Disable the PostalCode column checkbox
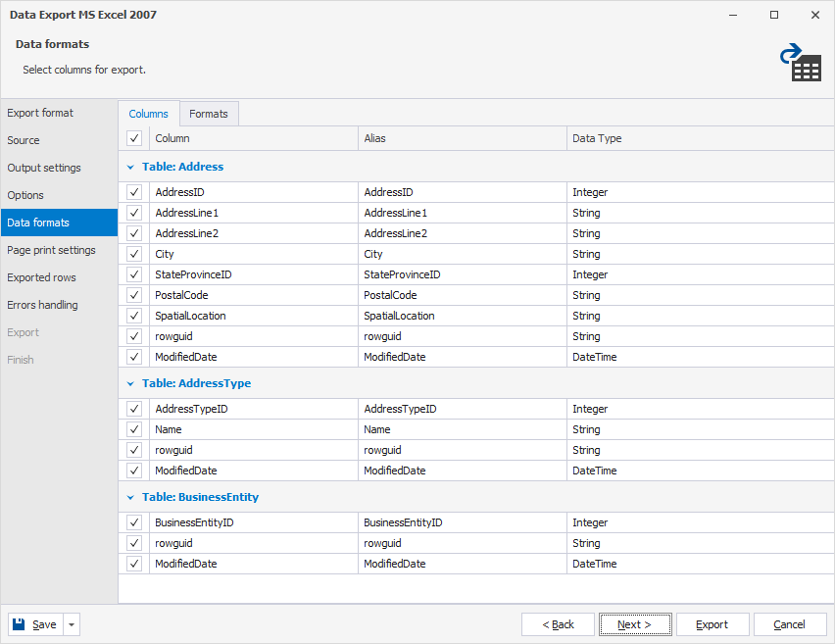835x644 pixels. tap(134, 295)
